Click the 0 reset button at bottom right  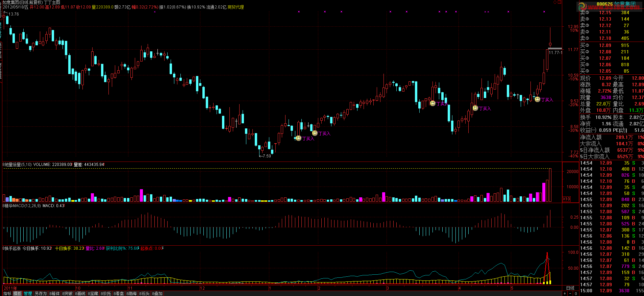pos(576,294)
